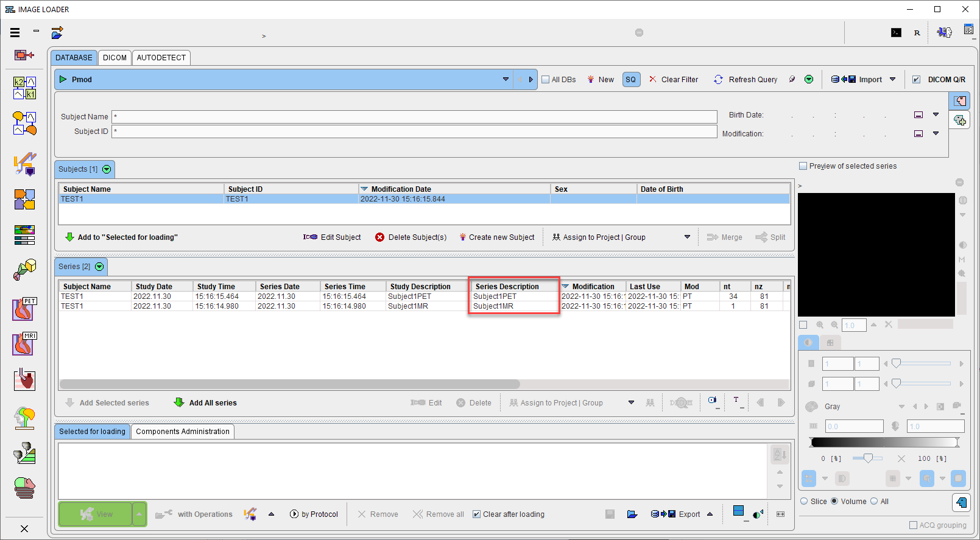Switch to the DICOM tab
980x540 pixels.
(x=115, y=58)
